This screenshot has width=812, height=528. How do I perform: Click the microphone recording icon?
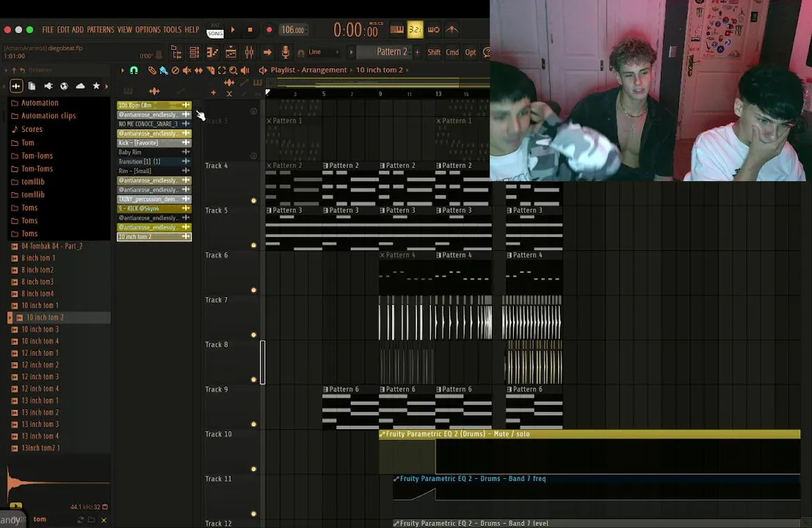pos(285,52)
